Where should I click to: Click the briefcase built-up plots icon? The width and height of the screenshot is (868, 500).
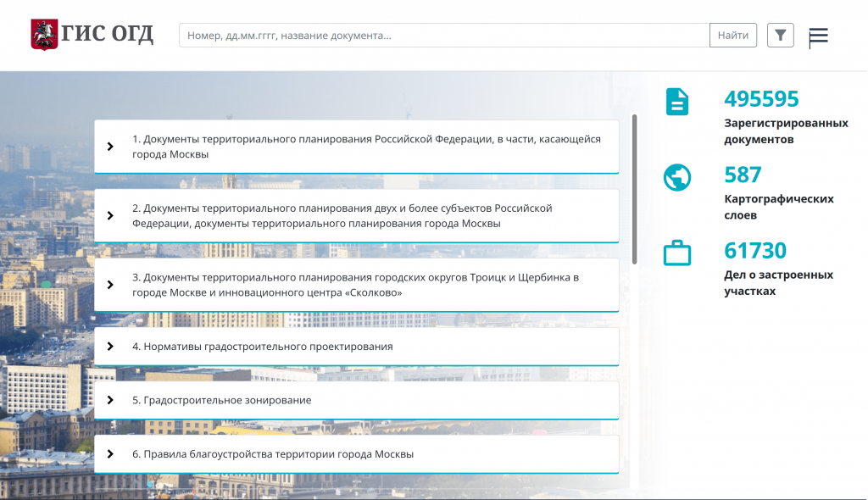[677, 253]
